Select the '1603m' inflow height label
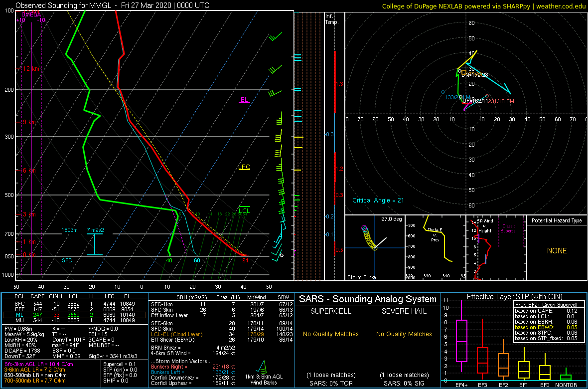 70,230
